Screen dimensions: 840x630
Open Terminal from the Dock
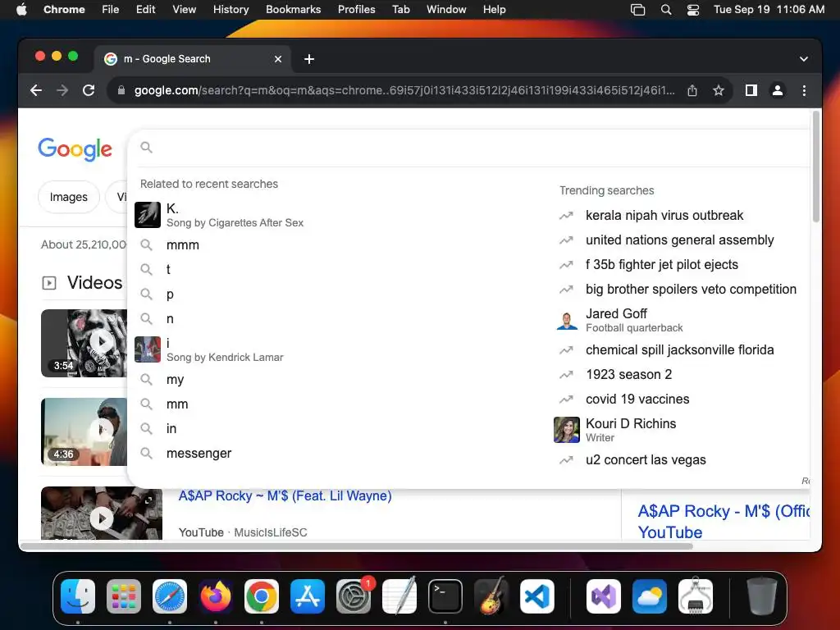(445, 596)
